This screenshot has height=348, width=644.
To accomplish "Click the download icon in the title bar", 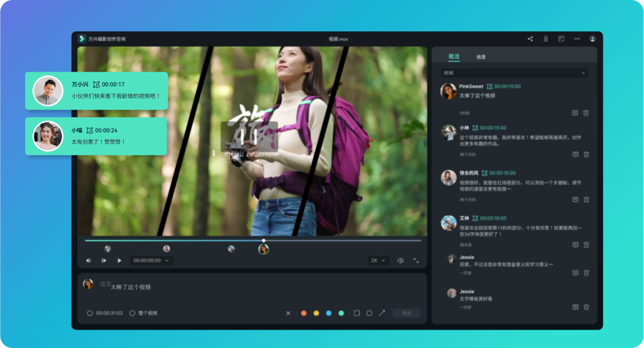I will pos(546,39).
